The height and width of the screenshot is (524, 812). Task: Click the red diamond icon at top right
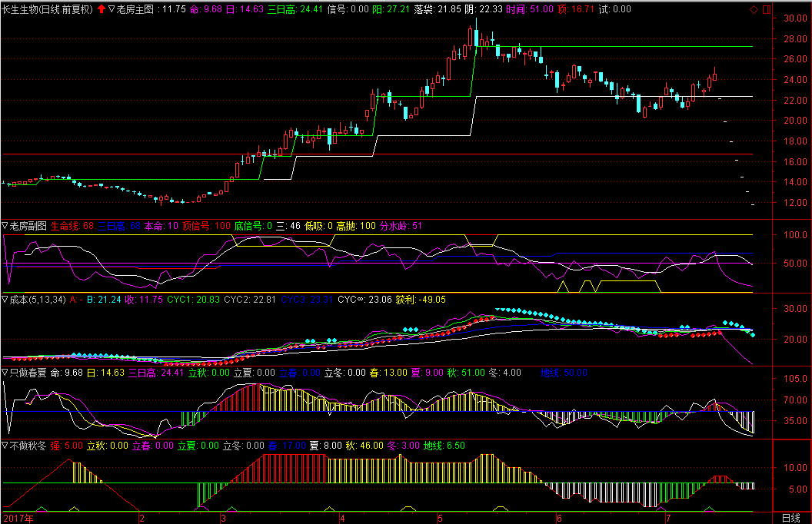point(754,9)
